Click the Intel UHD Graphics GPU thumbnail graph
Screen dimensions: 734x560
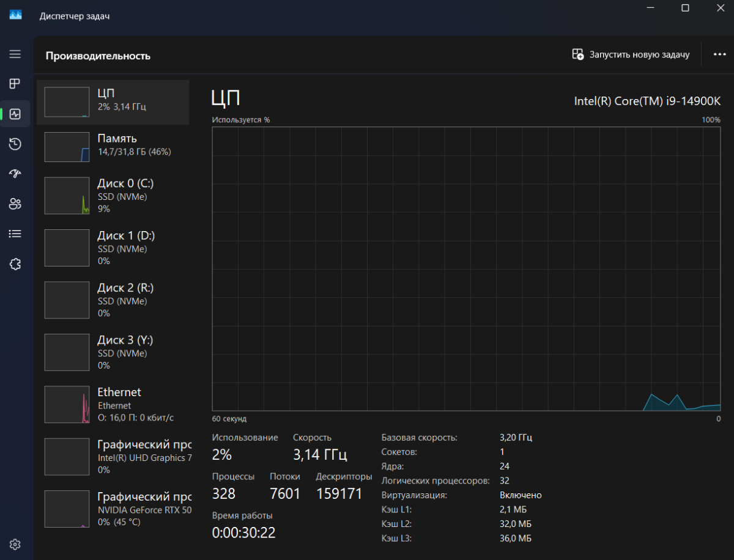coord(67,457)
